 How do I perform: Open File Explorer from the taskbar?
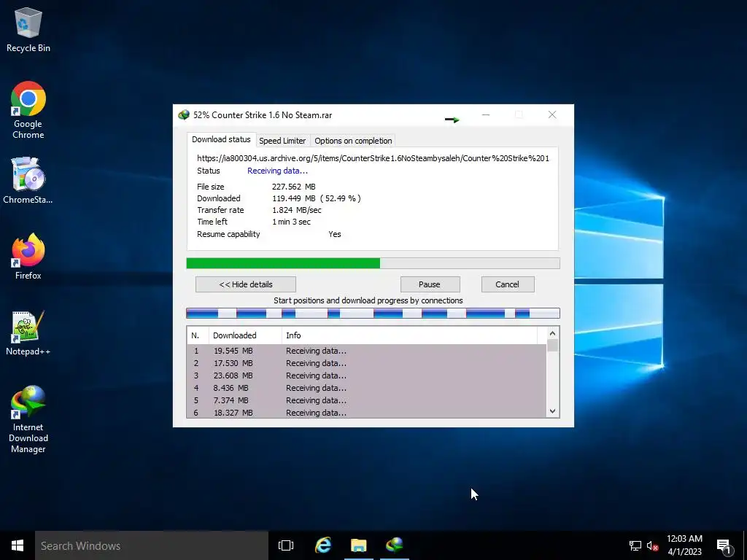click(x=359, y=545)
